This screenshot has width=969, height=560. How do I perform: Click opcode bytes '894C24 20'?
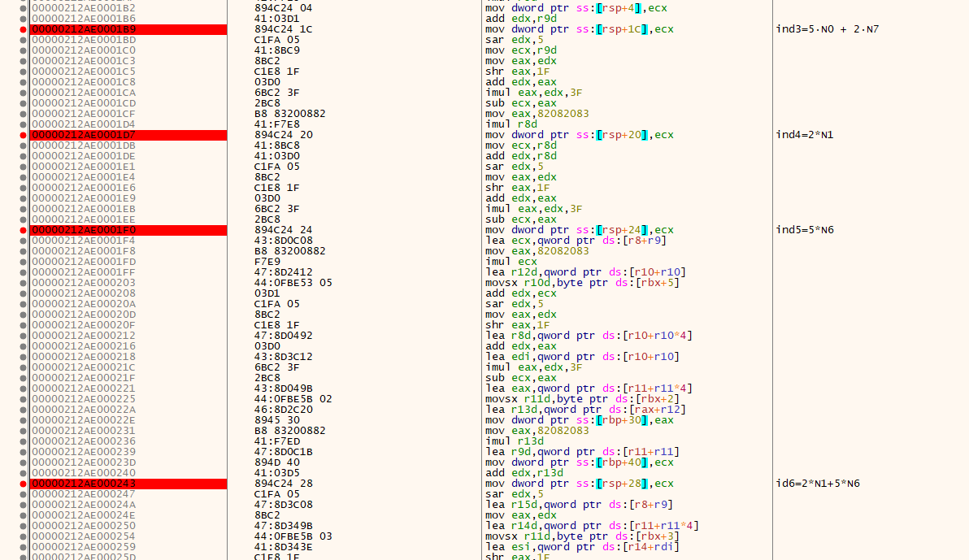coord(283,135)
